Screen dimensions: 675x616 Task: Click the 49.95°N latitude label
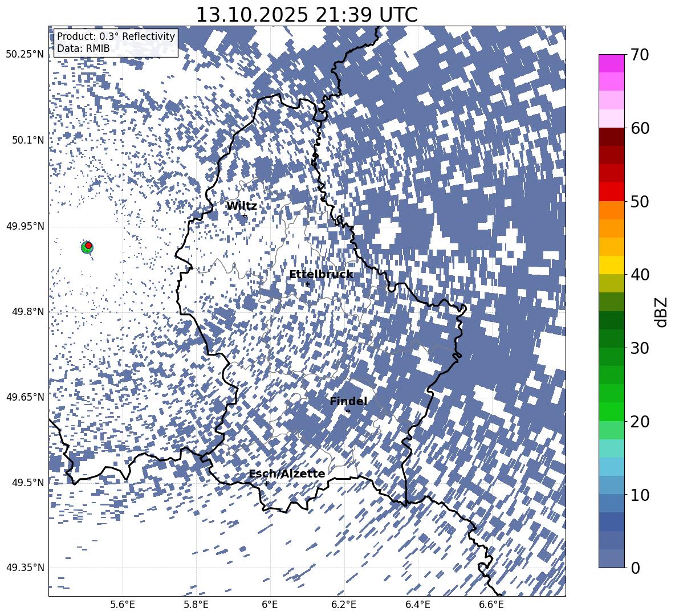[25, 226]
